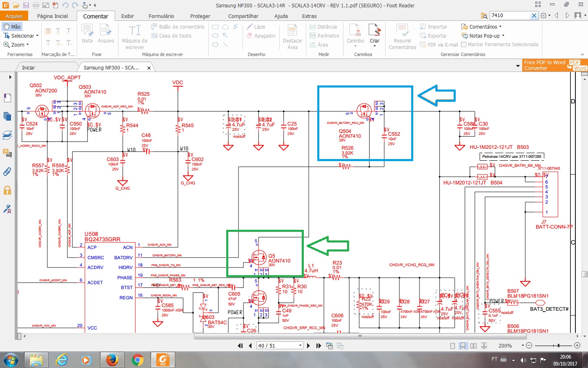Redo using the quick access redo arrow
588x368 pixels.
(x=75, y=5)
